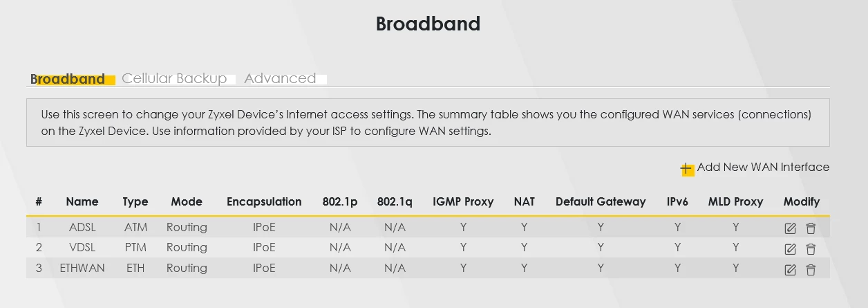Viewport: 868px width, 308px height.
Task: Delete the VDSL WAN interface
Action: tap(811, 249)
